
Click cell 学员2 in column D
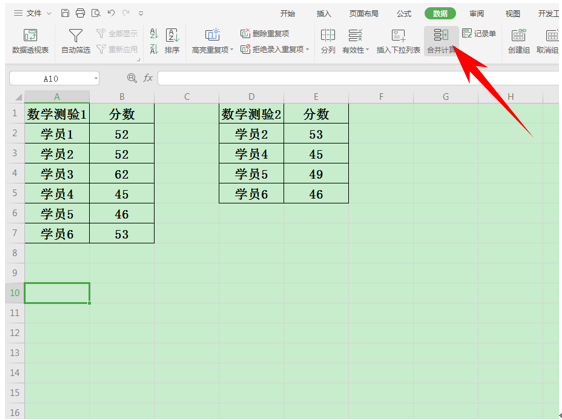coord(251,134)
